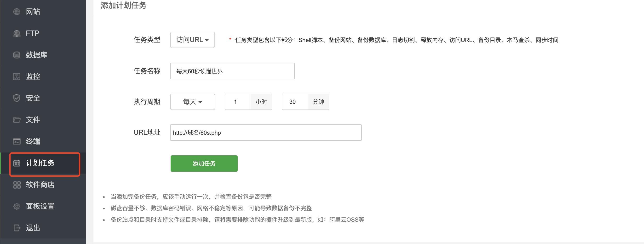Select the URL地址 input field

[265, 133]
